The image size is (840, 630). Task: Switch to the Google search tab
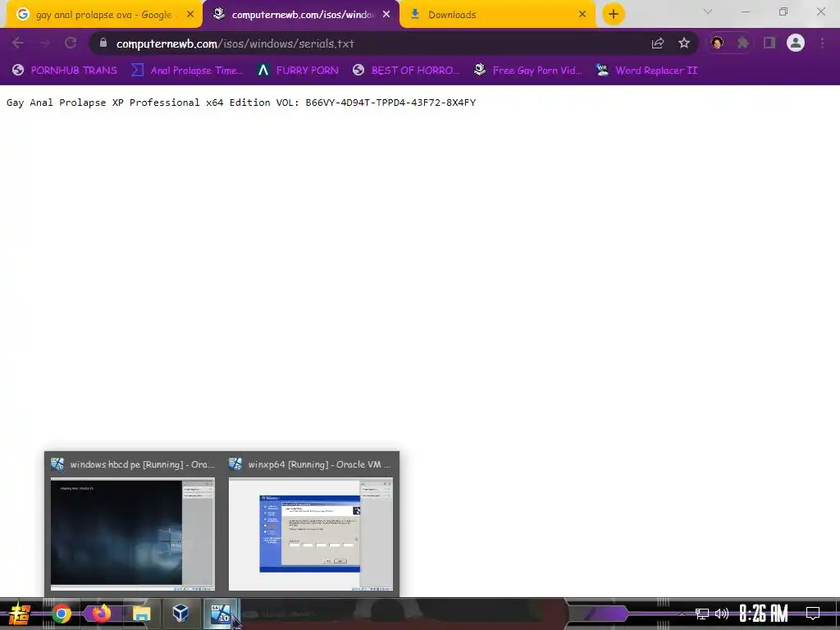[103, 15]
